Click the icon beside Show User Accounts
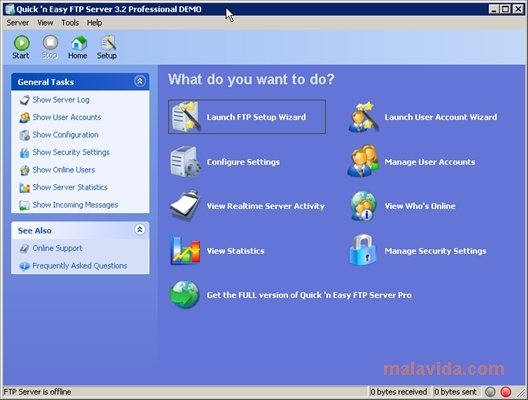Image resolution: width=528 pixels, height=400 pixels. tap(25, 118)
